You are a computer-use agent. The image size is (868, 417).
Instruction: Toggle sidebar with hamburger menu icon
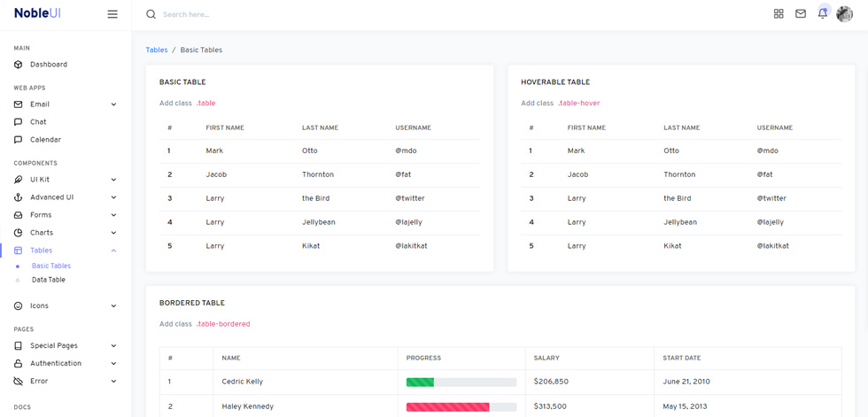pyautogui.click(x=112, y=14)
